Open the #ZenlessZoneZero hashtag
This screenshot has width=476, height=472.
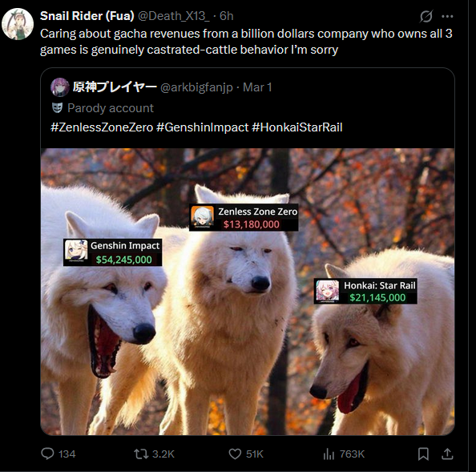[x=102, y=127]
